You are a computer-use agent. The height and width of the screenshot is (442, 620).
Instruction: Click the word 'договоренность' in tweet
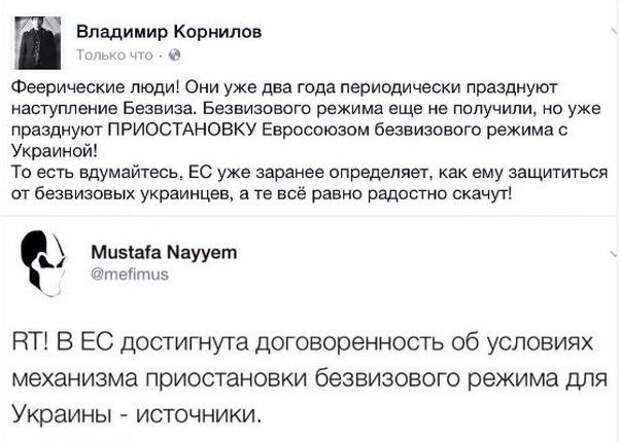349,343
